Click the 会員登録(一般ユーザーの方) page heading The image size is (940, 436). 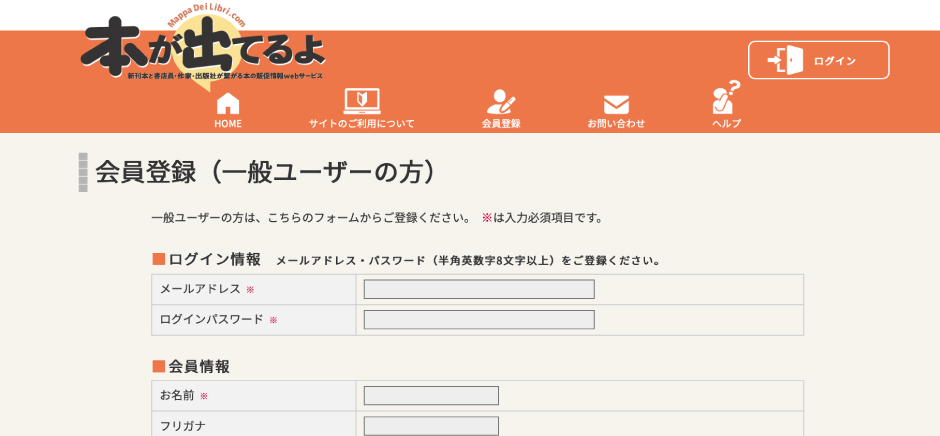267,172
